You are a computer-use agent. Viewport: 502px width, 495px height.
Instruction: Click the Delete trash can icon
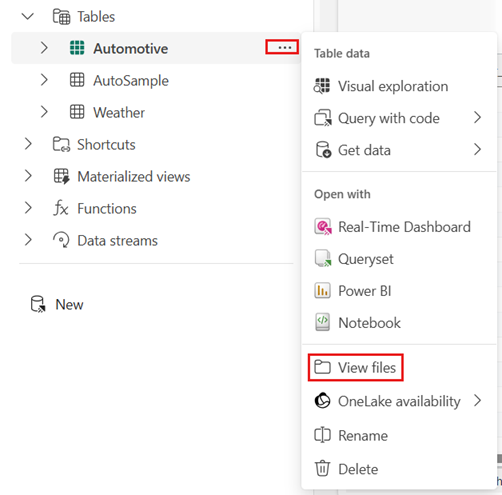pos(322,468)
